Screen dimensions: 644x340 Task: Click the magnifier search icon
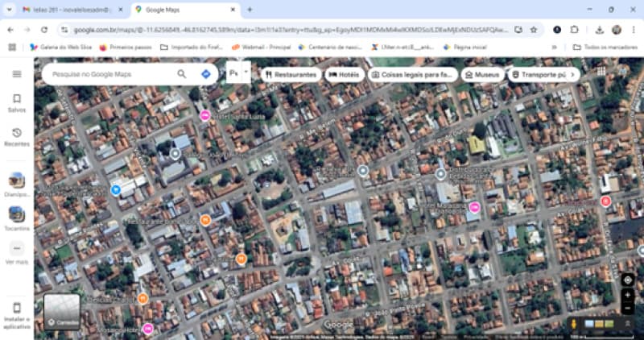182,74
